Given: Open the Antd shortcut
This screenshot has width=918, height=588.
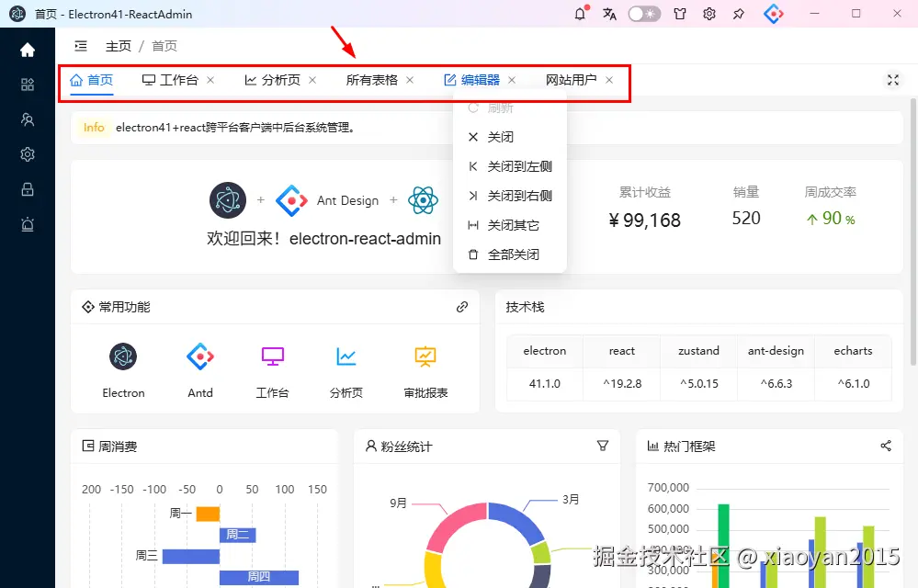Looking at the screenshot, I should (200, 371).
